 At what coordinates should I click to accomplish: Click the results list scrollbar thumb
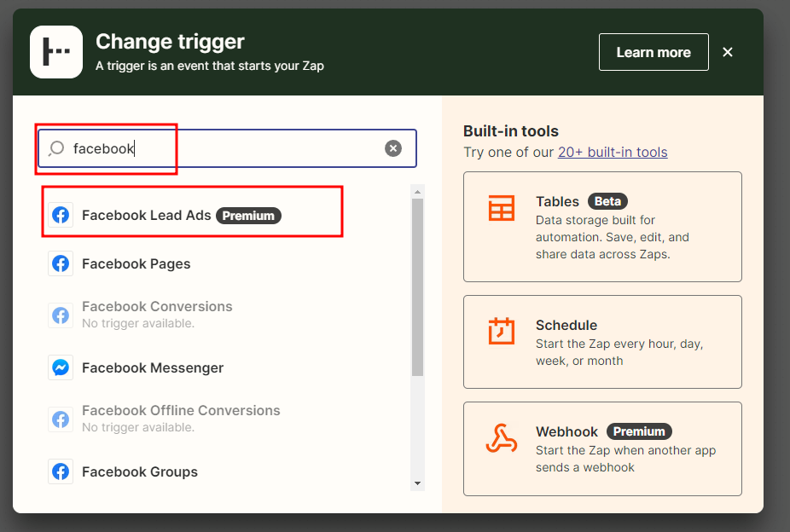[x=417, y=286]
